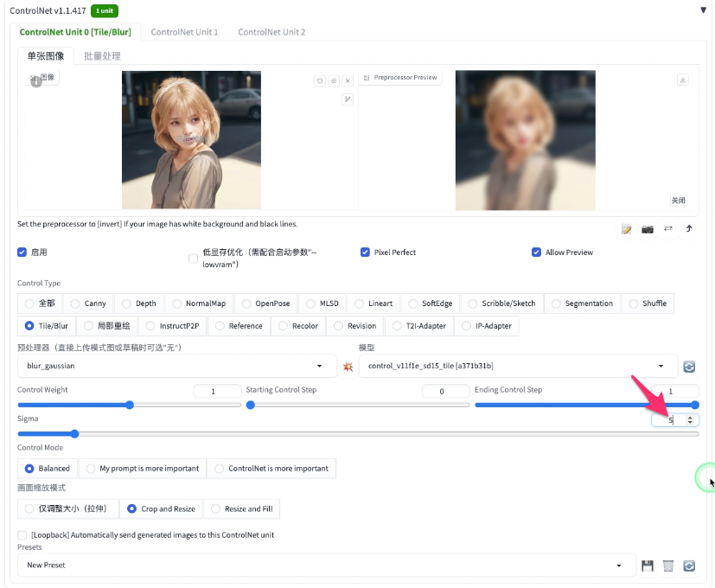Viewport: 715px width, 588px height.
Task: Select Segmentation control type
Action: (x=583, y=304)
